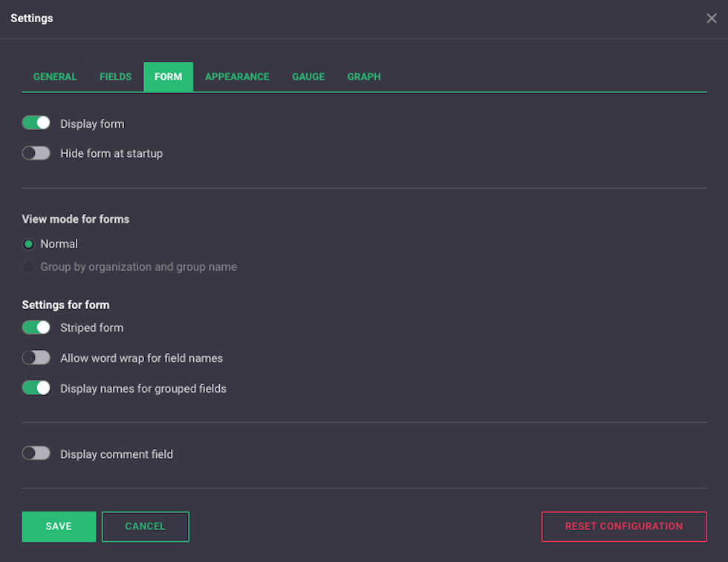Select the Normal view mode radio button
The height and width of the screenshot is (562, 728).
[x=28, y=245]
